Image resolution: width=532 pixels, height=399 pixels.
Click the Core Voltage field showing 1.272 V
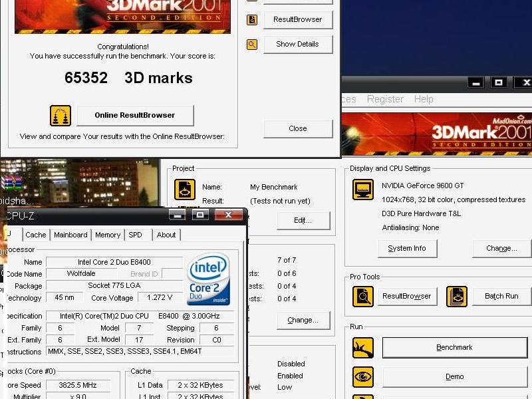(160, 297)
